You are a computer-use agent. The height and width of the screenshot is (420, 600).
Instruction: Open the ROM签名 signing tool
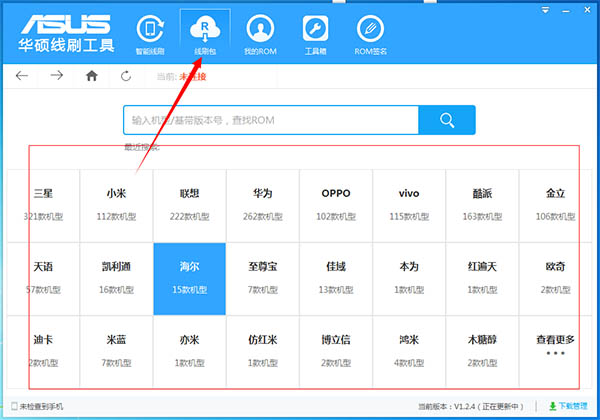point(372,33)
